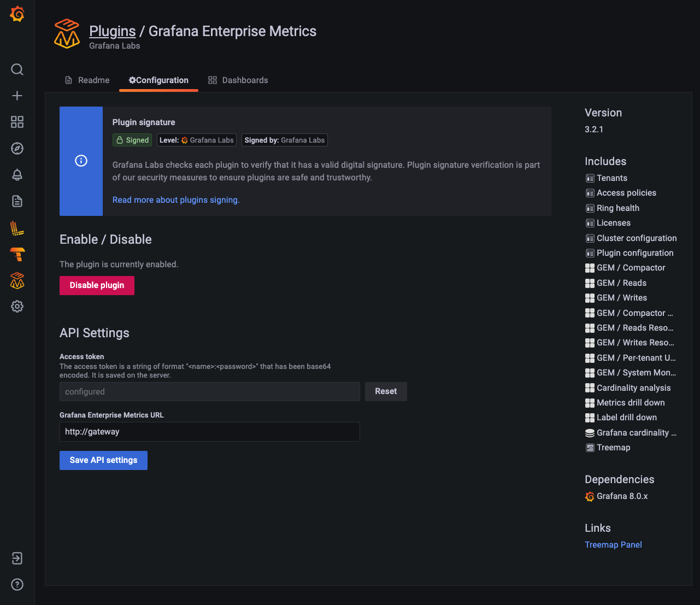
Task: Disable the plugin
Action: click(x=97, y=285)
